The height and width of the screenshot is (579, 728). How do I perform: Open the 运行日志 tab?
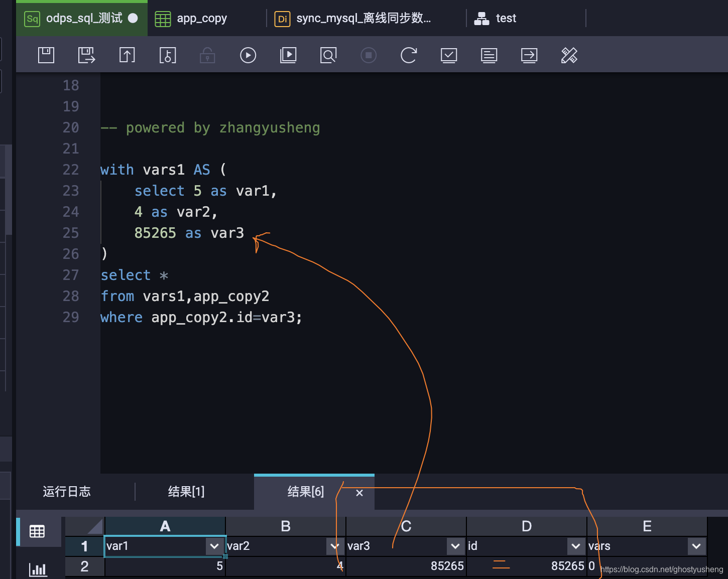(67, 492)
